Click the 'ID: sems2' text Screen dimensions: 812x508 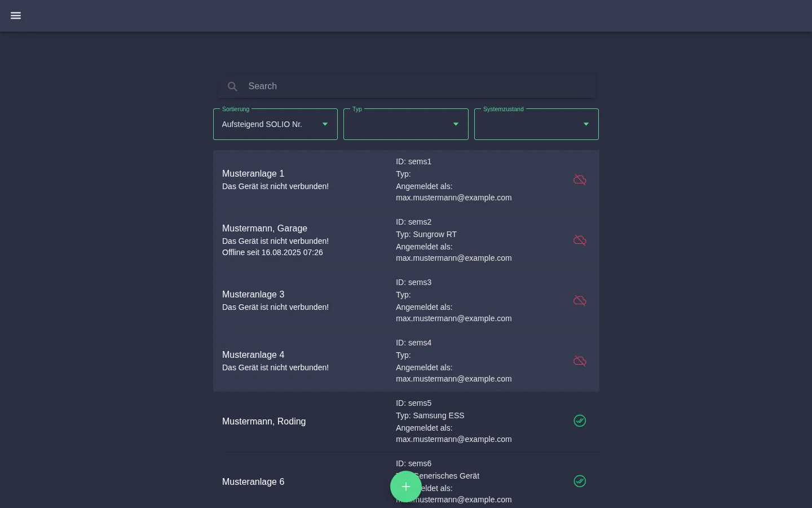[x=413, y=222]
